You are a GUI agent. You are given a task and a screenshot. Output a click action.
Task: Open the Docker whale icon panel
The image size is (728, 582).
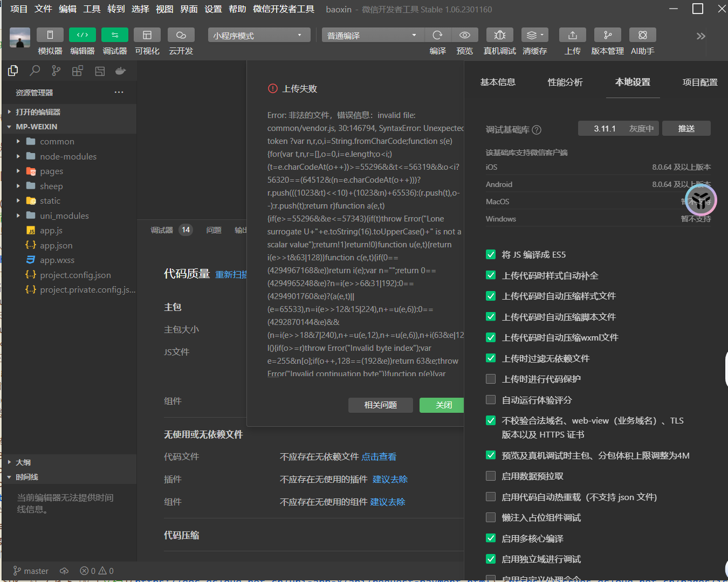(x=121, y=71)
